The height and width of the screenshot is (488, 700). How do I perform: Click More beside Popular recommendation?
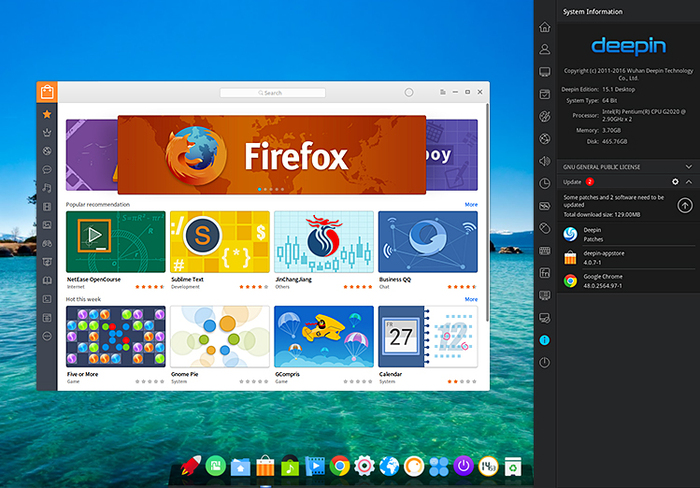[x=471, y=204]
